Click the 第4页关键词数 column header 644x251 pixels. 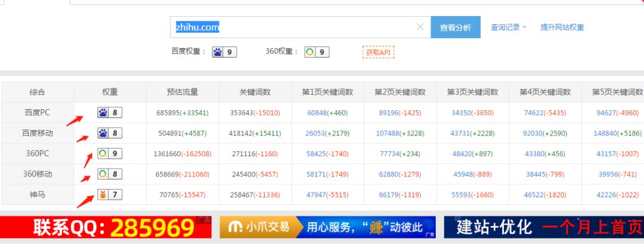point(546,92)
